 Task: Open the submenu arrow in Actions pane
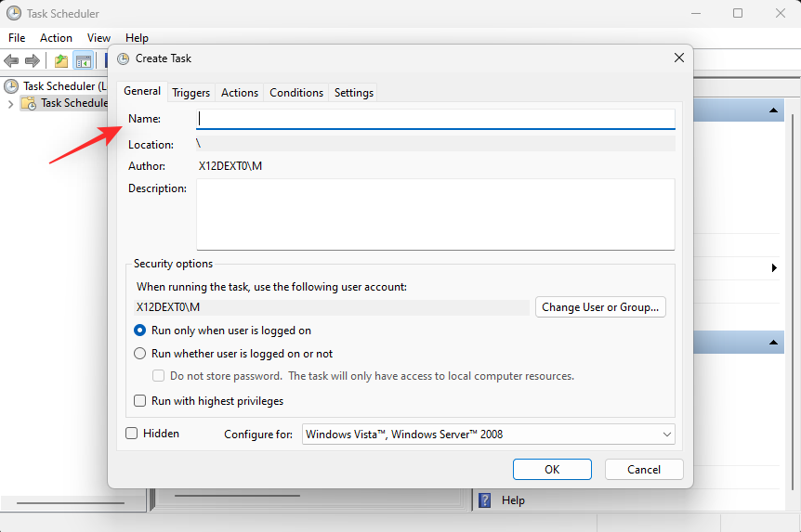click(774, 267)
